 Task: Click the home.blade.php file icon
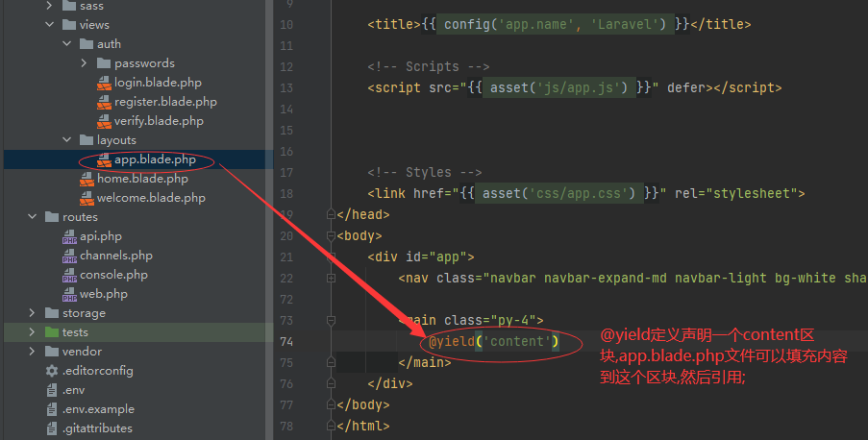tap(87, 179)
